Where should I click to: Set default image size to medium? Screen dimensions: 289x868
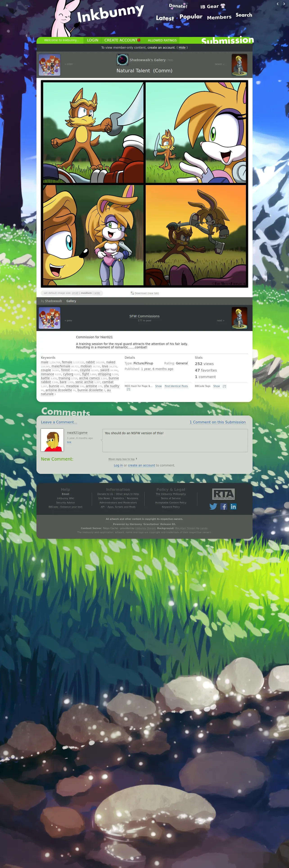coord(86,293)
